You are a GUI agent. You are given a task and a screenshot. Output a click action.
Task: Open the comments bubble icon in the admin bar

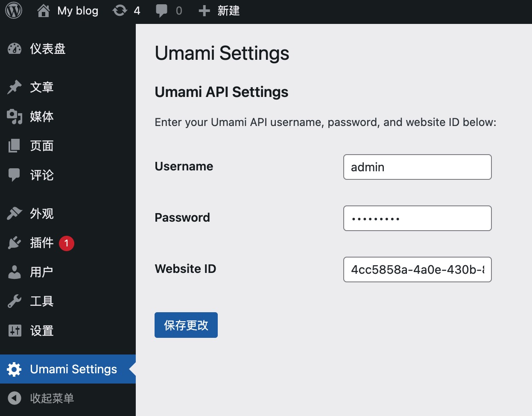pyautogui.click(x=161, y=11)
